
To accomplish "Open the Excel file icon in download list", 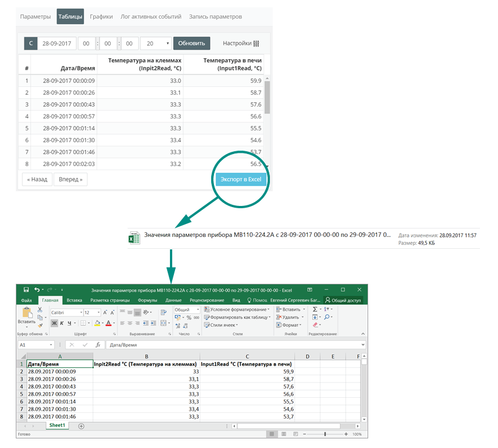I will click(x=134, y=238).
